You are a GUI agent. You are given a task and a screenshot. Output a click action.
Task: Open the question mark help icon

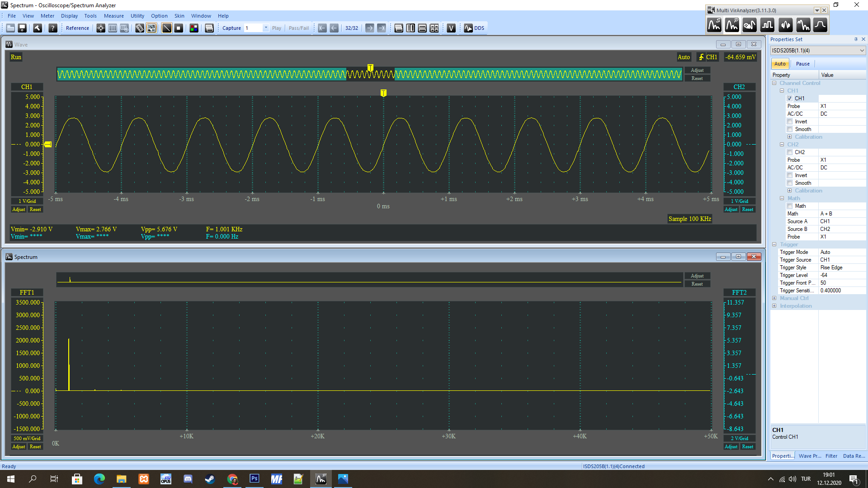coord(53,28)
